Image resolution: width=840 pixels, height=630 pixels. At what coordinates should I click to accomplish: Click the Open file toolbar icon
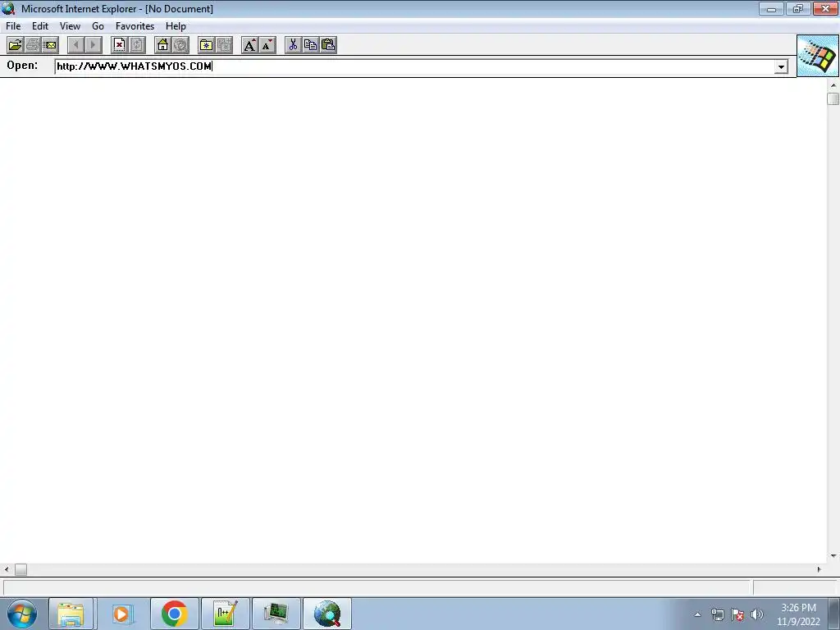coord(15,45)
